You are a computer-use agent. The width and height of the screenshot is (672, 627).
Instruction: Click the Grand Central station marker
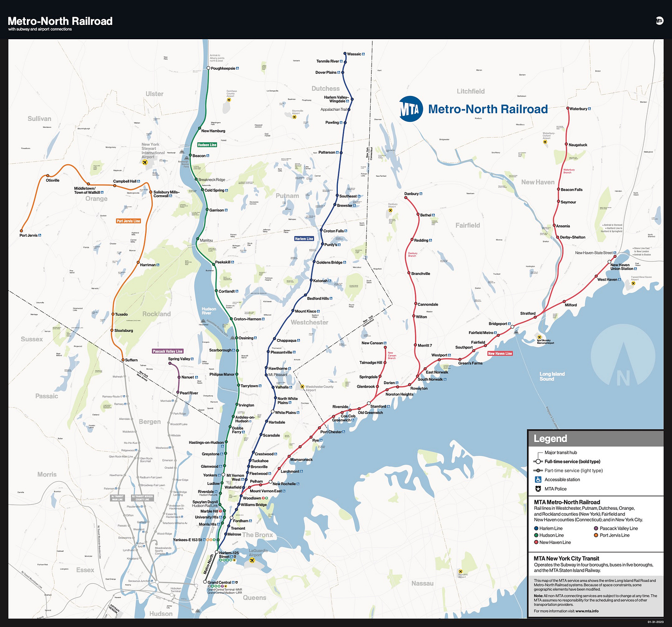[205, 582]
